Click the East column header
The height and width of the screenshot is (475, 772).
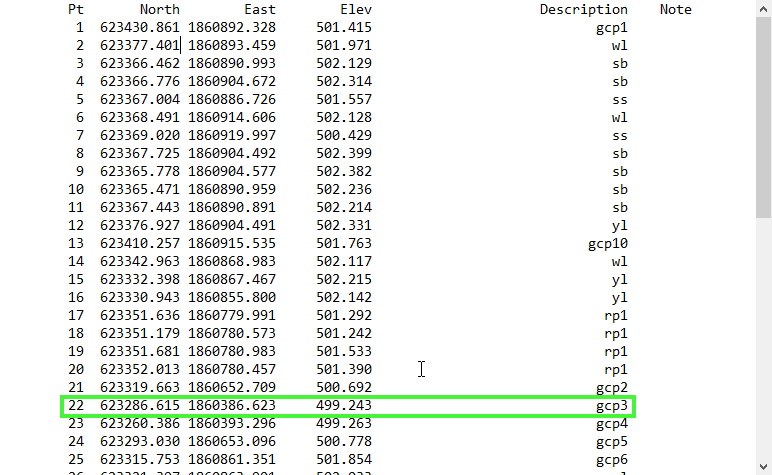pyautogui.click(x=259, y=9)
